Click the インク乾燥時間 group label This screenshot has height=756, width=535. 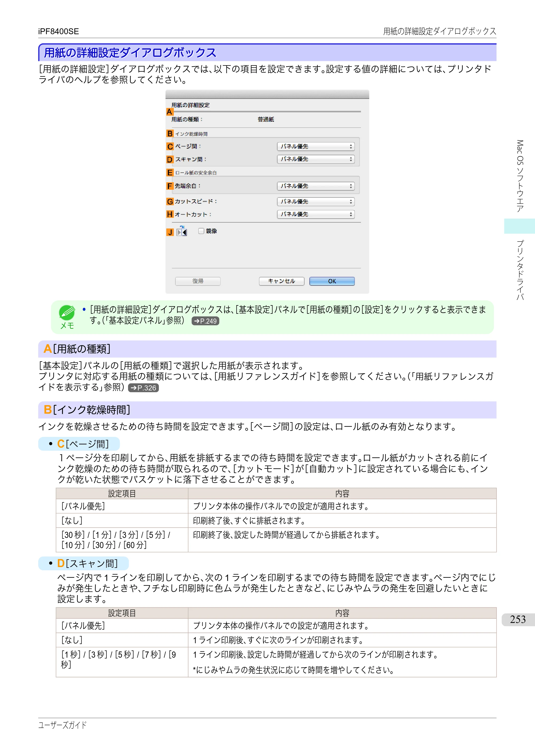coord(191,134)
